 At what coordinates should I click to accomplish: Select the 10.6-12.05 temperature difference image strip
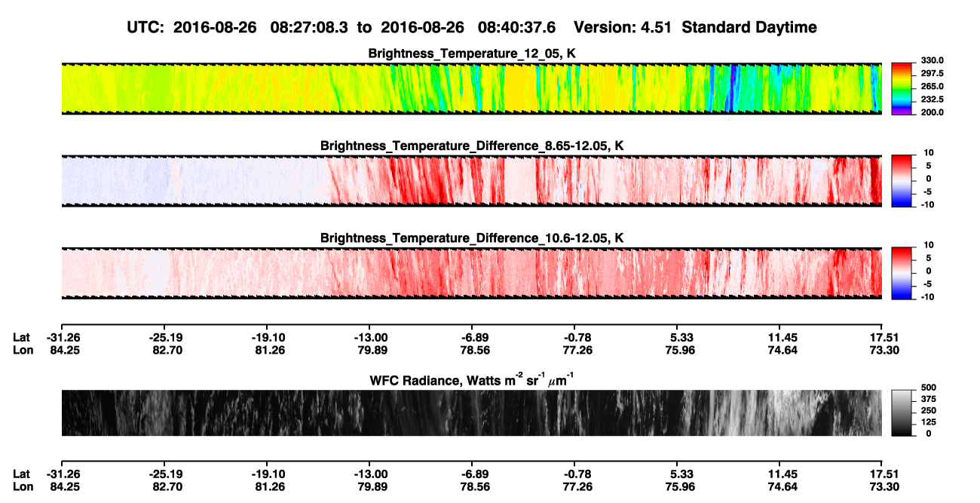pos(471,273)
